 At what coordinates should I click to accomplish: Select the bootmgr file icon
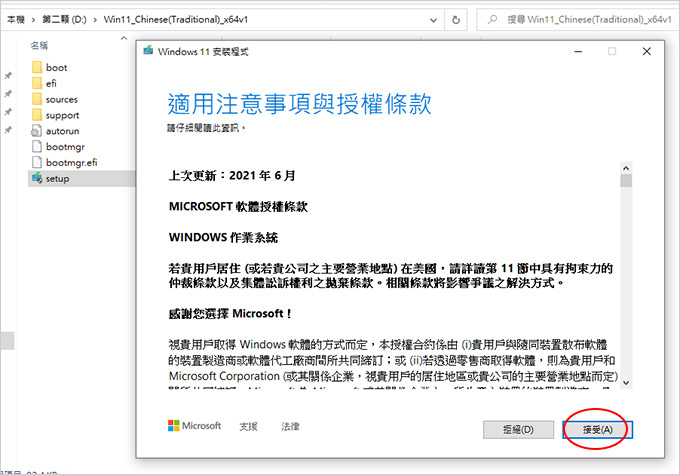pos(37,146)
